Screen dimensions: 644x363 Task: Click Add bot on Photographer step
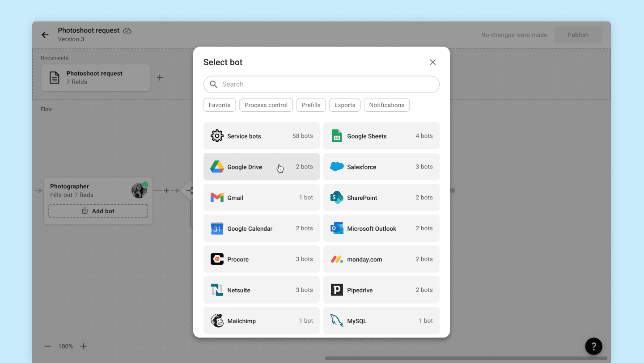(x=98, y=211)
